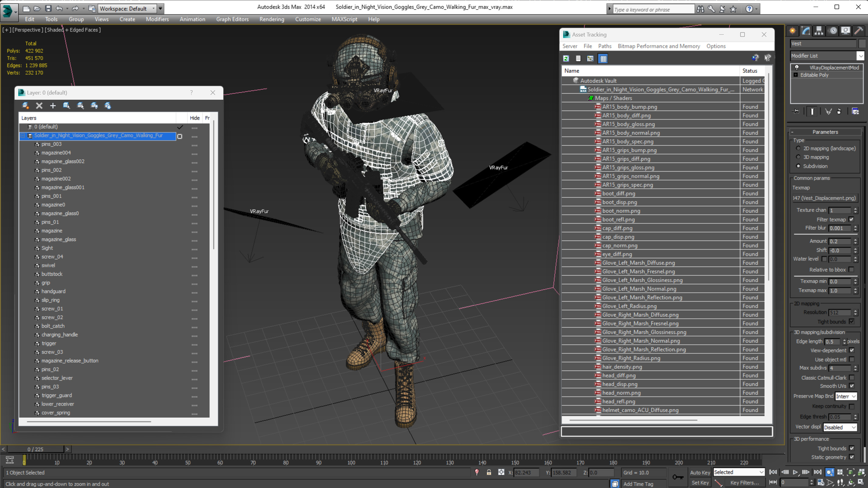Click the favorites star icon in the title bar
This screenshot has height=488, width=868.
pyautogui.click(x=733, y=9)
